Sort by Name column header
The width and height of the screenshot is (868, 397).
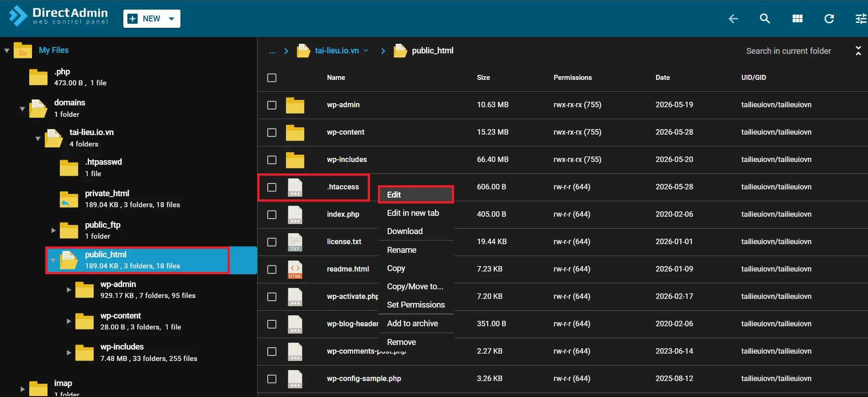click(x=336, y=78)
